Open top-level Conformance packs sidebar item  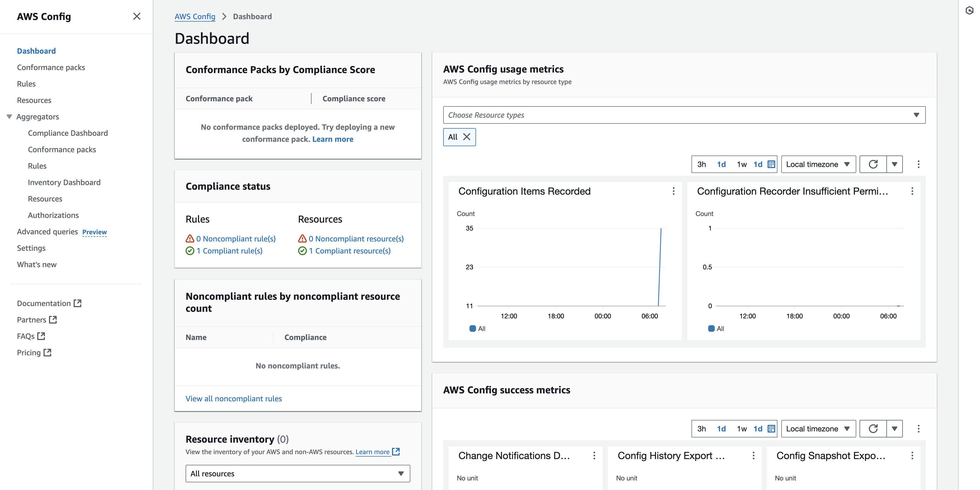pyautogui.click(x=51, y=67)
